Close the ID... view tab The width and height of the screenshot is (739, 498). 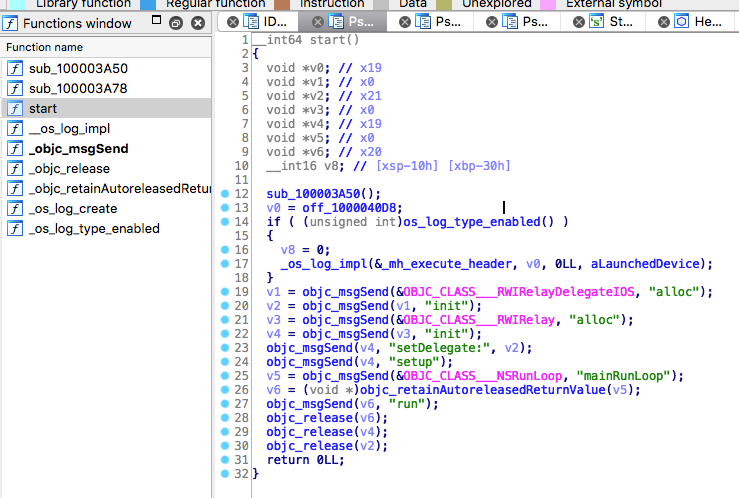tap(232, 22)
